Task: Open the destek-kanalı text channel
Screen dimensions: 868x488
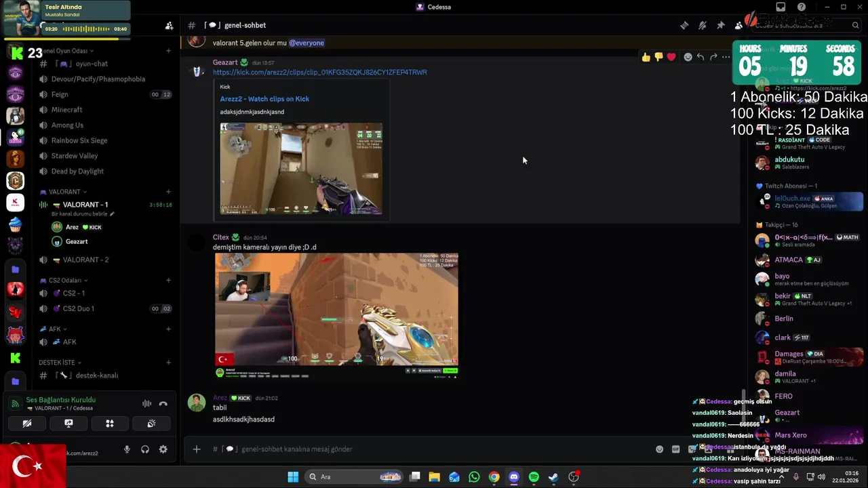Action: click(105, 375)
